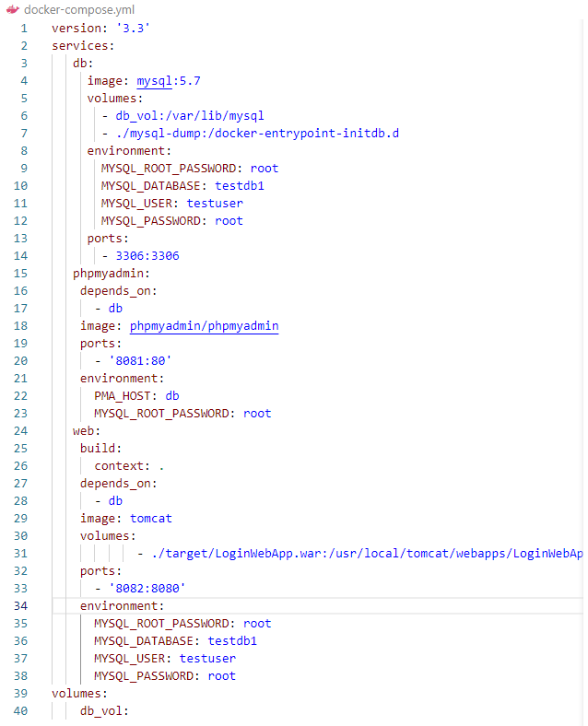Click the environment key on line 34

coord(119,606)
